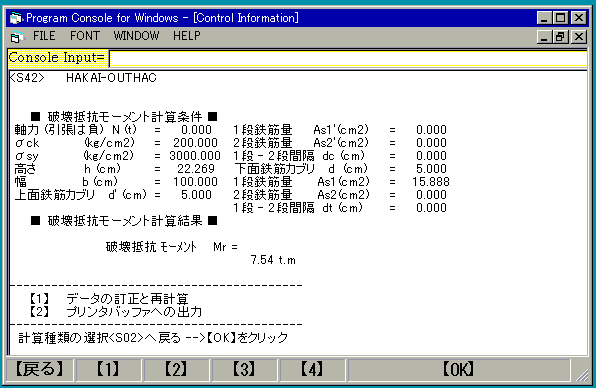The width and height of the screenshot is (596, 388).
Task: Minimize the Program Console window
Action: 544,18
